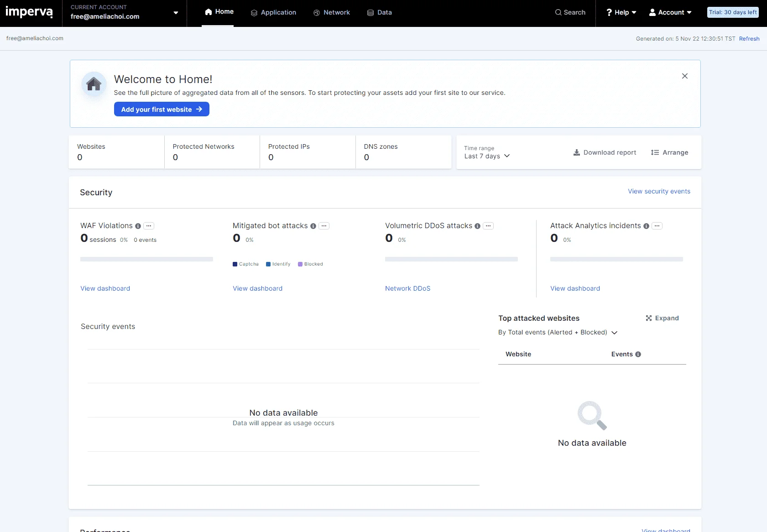Click the Application layers icon
This screenshot has height=532, width=767.
pos(254,13)
